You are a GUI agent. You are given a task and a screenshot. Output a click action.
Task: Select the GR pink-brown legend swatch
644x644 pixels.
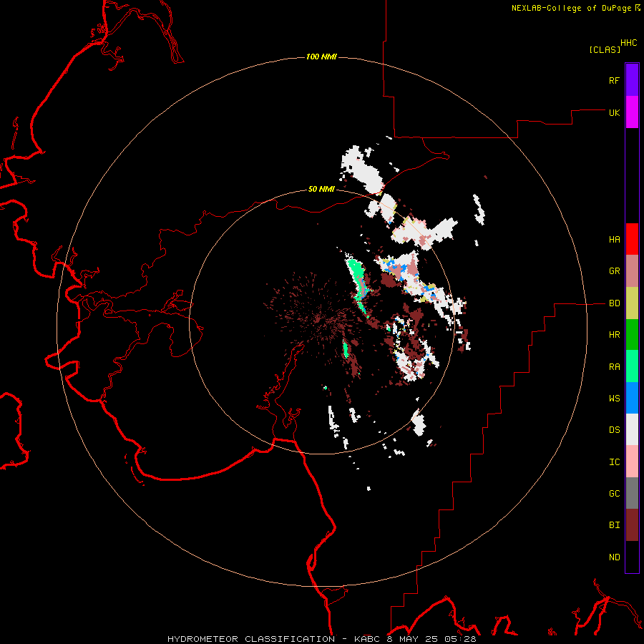(632, 271)
